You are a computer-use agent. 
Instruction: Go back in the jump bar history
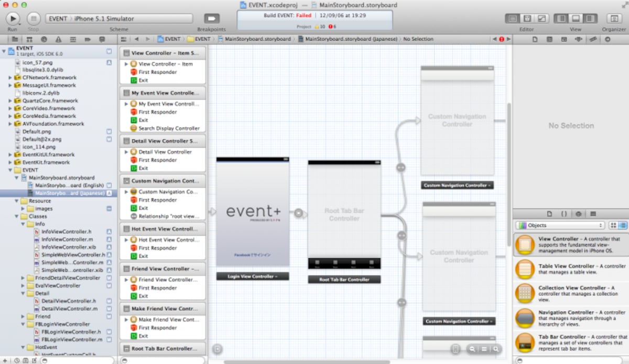[x=137, y=39]
